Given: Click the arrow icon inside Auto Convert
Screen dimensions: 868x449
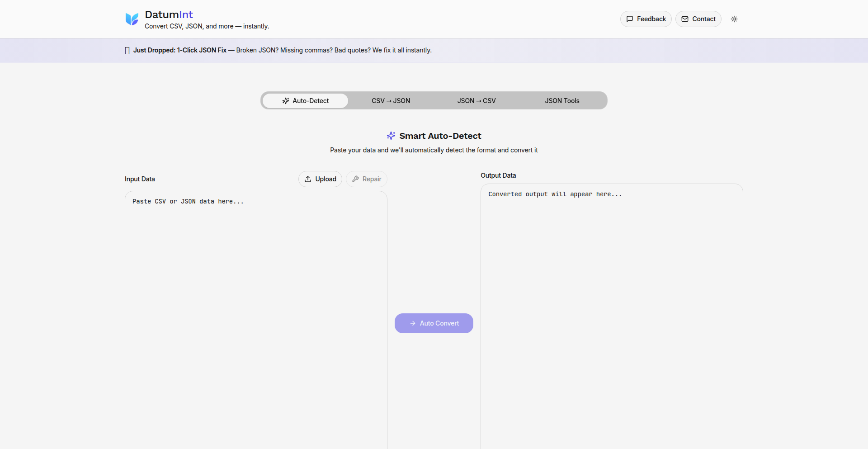Looking at the screenshot, I should click(412, 323).
